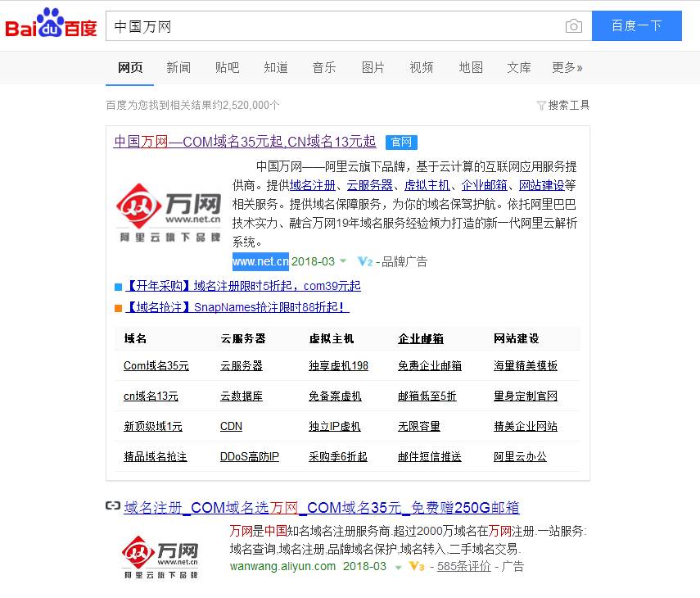Switch to the 视频 tab
The width and height of the screenshot is (700, 598).
(x=422, y=68)
